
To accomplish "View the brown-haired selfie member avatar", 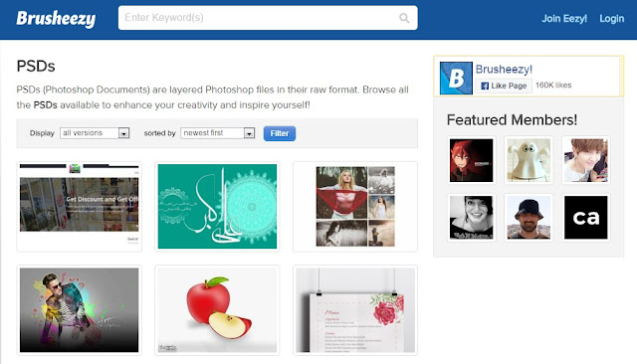I will tap(586, 160).
